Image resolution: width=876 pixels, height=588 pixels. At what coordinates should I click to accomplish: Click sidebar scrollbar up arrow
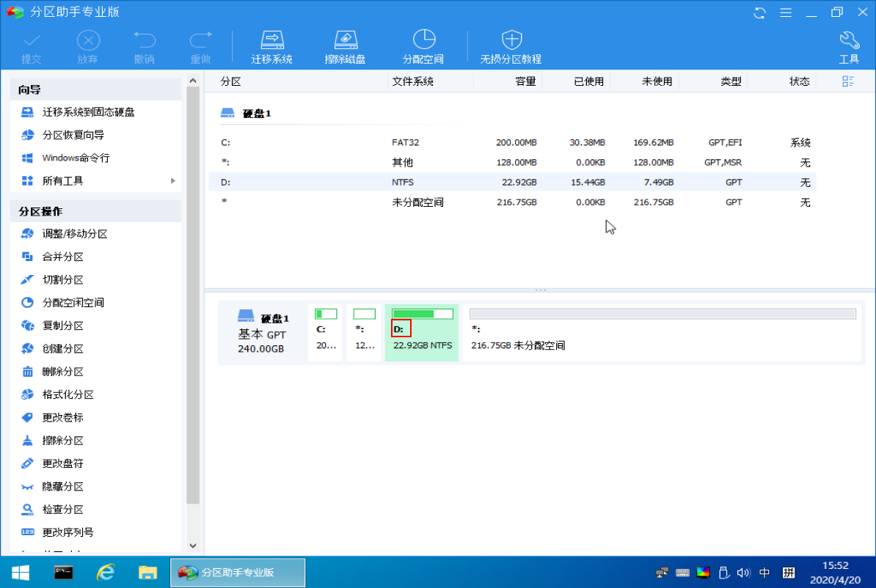pyautogui.click(x=193, y=81)
